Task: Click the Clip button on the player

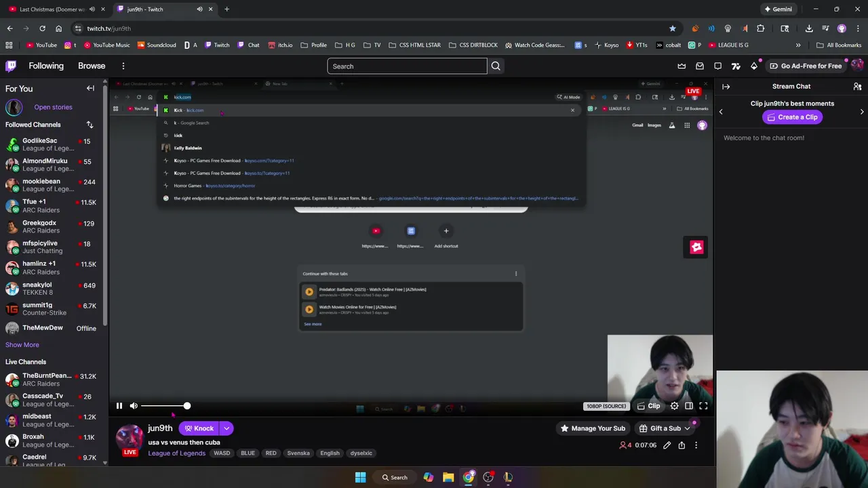Action: [648, 406]
